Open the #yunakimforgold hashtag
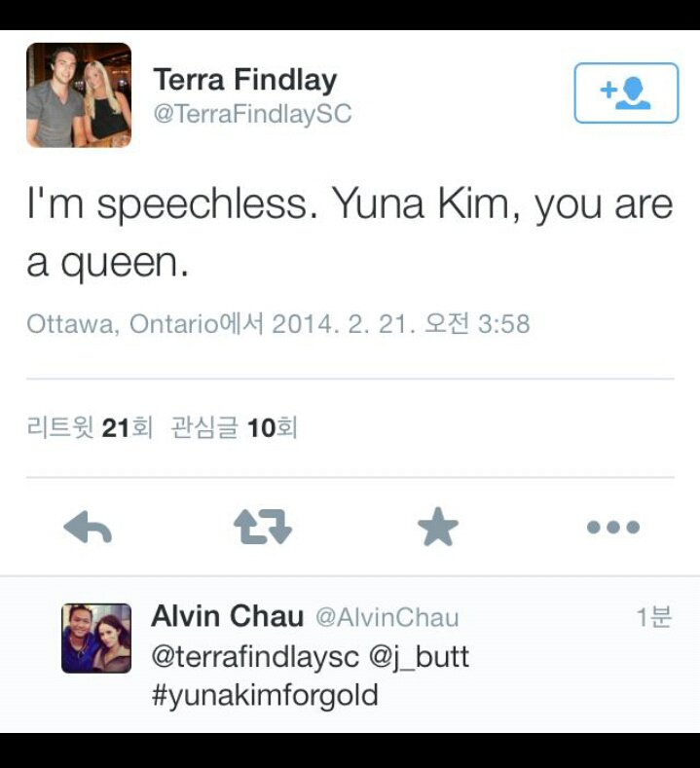 265,695
